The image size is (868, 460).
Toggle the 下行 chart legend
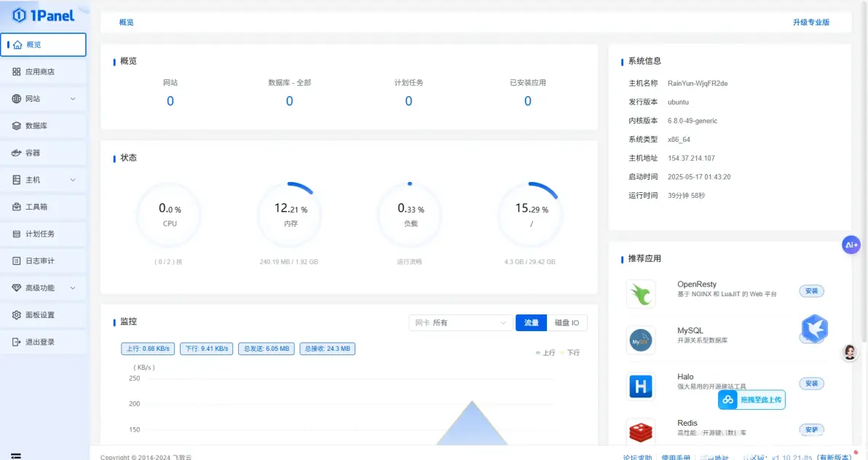(570, 352)
